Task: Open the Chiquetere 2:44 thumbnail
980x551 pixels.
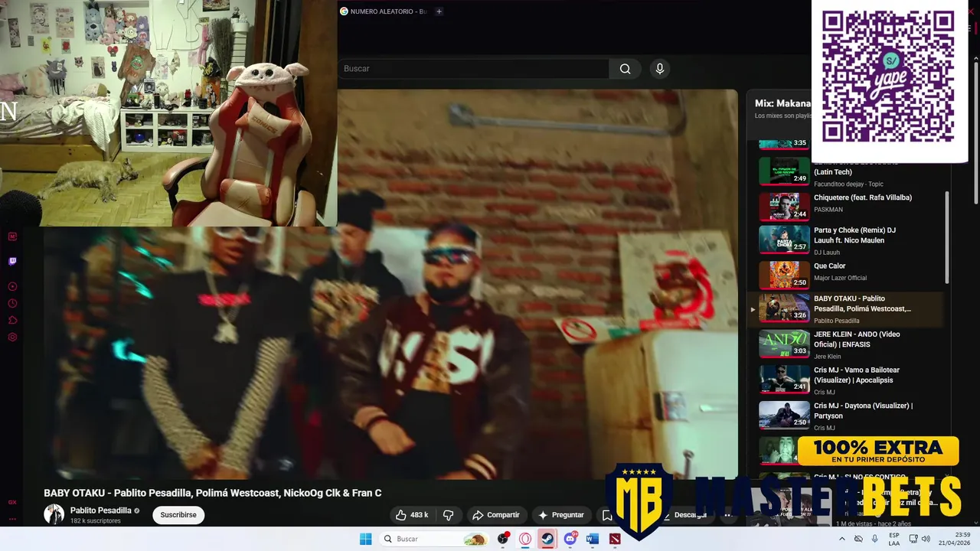Action: pos(784,206)
